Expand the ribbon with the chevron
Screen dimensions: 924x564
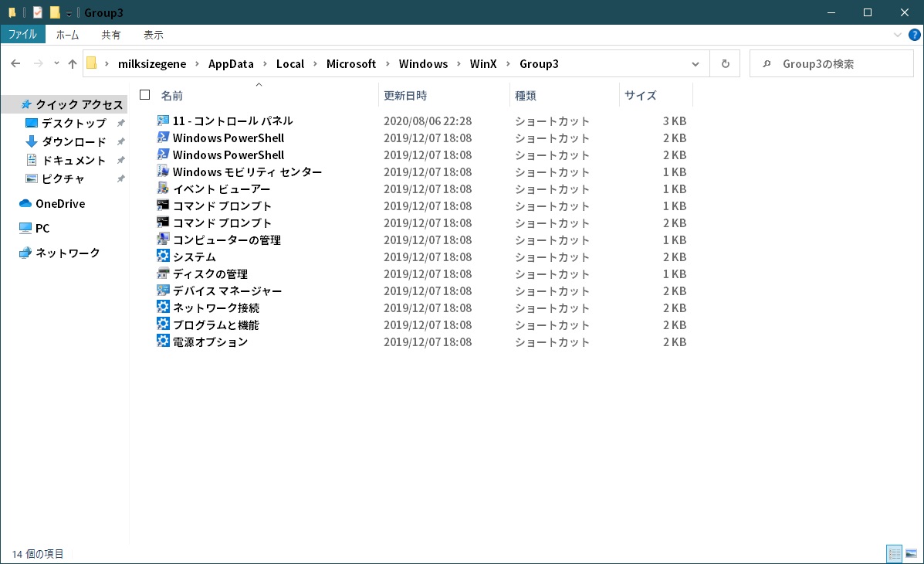pyautogui.click(x=898, y=35)
